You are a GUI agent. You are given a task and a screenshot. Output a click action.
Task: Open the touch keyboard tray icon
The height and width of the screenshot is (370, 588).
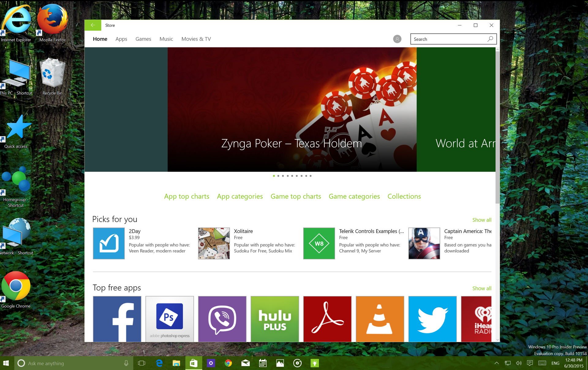(x=542, y=363)
